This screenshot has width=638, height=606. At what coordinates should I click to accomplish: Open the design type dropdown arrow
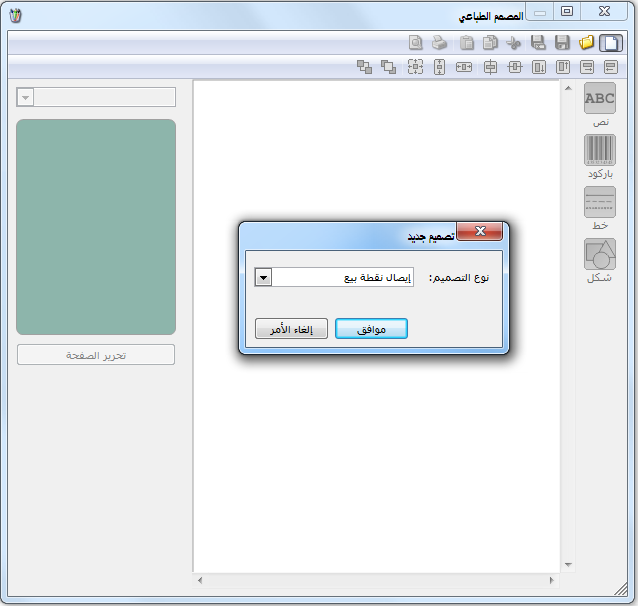click(263, 278)
